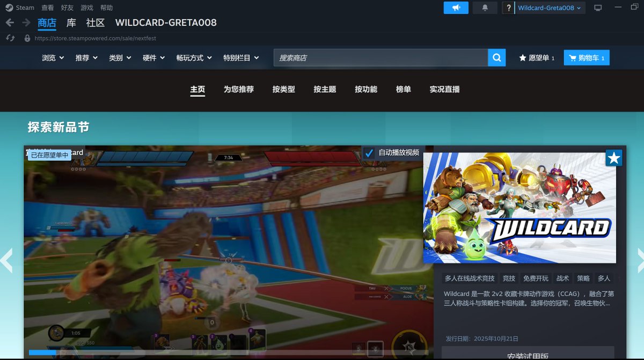Open the 游戏 menu
Screen dimensions: 644x360
pos(87,8)
